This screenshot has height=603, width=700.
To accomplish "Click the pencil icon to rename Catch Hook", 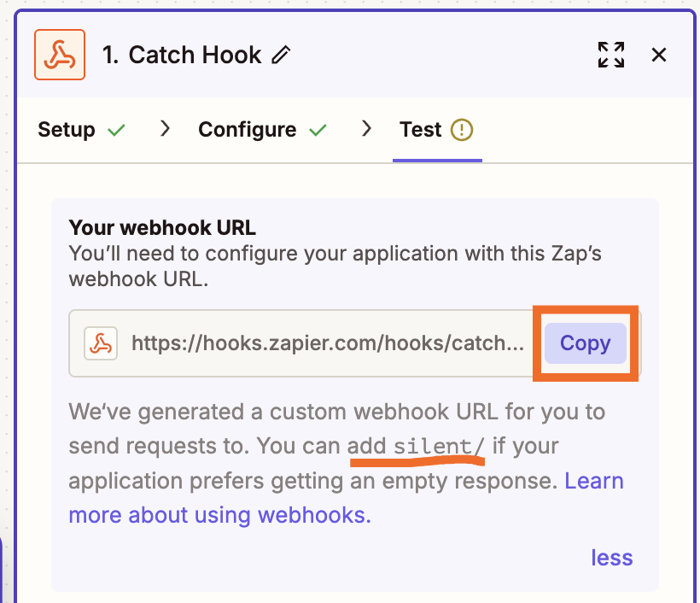I will (281, 55).
